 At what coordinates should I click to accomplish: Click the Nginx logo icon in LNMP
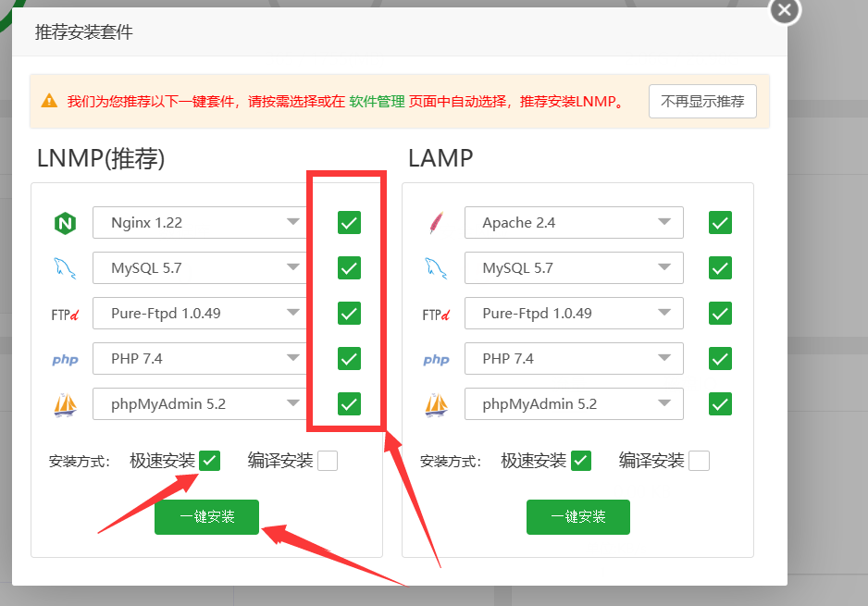(x=66, y=224)
